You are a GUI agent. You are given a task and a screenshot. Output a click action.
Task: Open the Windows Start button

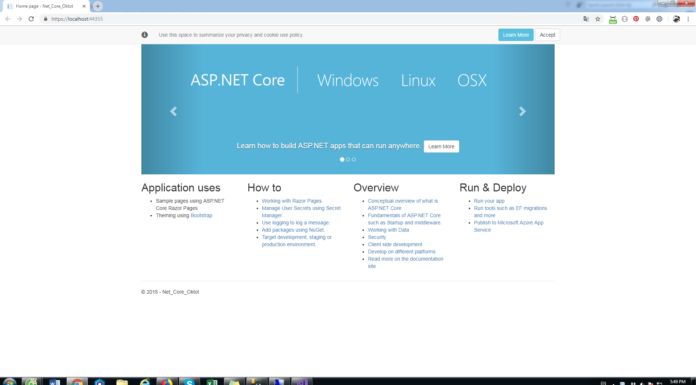click(x=9, y=381)
